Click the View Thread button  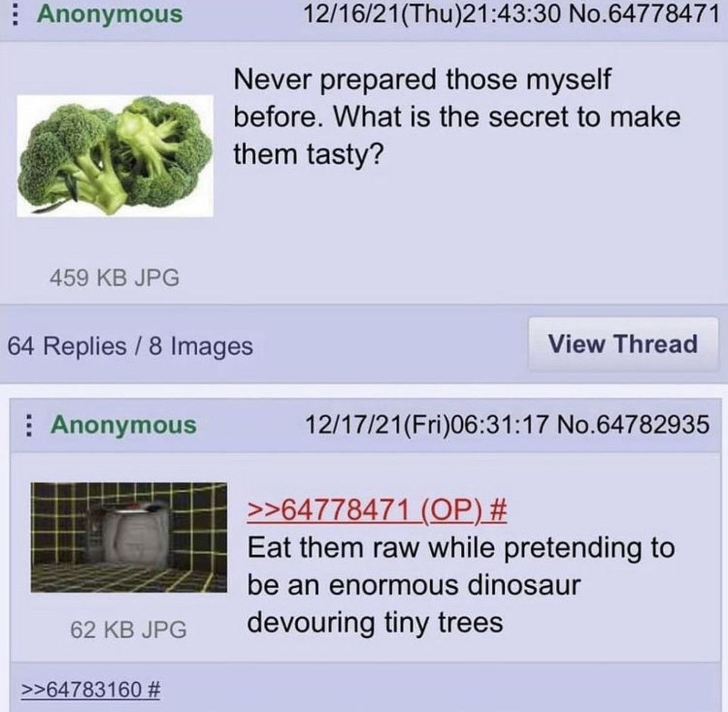[623, 344]
